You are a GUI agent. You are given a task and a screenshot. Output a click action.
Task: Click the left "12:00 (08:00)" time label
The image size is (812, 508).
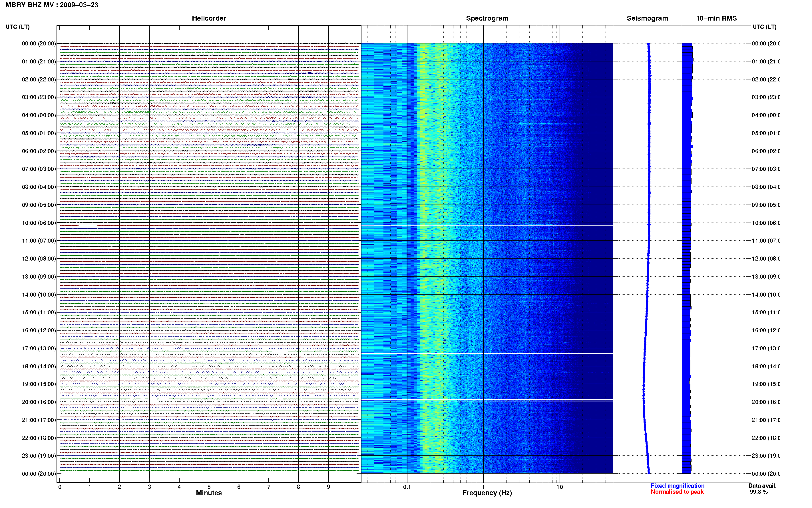pos(39,259)
